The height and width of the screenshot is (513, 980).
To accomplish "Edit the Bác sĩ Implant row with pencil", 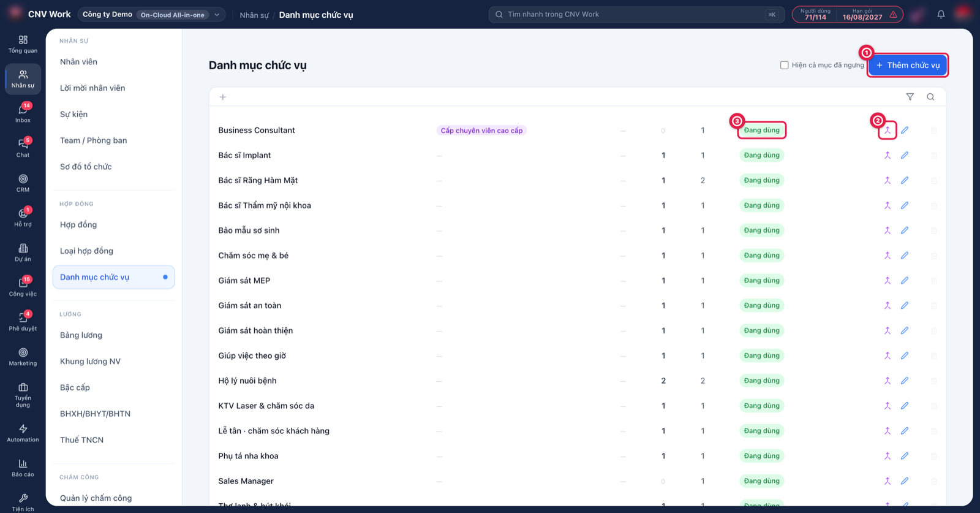I will tap(905, 155).
